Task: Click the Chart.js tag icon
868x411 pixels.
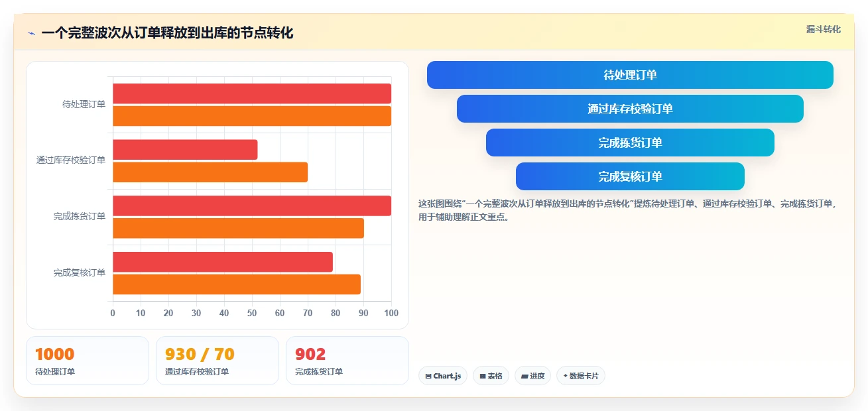Action: (428, 377)
